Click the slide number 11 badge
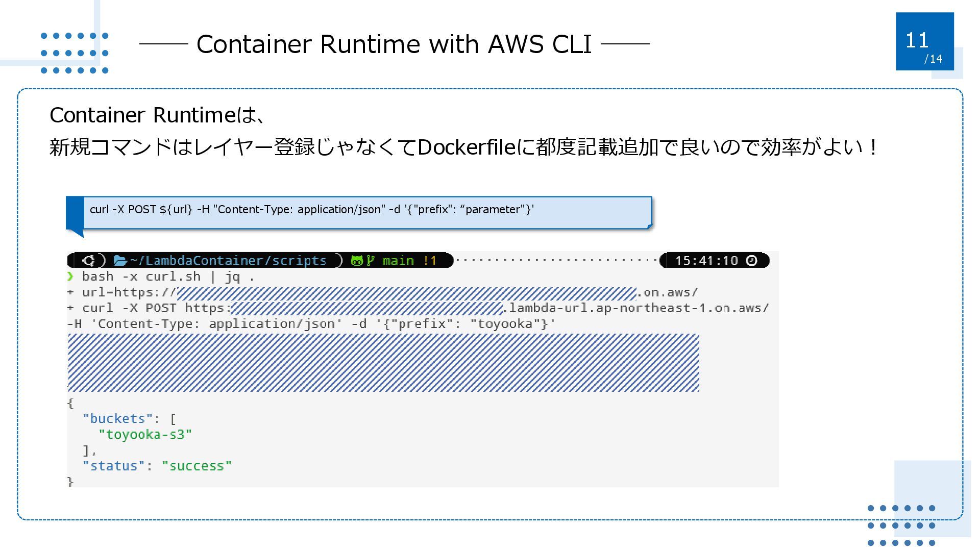 (x=924, y=41)
